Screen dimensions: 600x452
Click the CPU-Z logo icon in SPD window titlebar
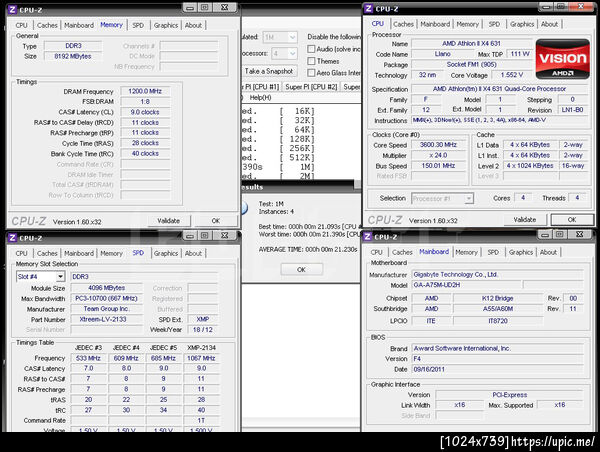coord(12,238)
